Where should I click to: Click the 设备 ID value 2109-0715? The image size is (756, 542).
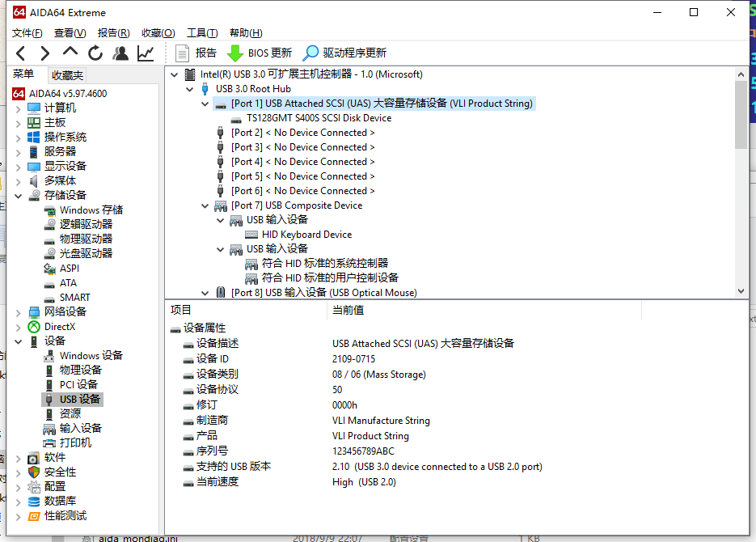(353, 358)
